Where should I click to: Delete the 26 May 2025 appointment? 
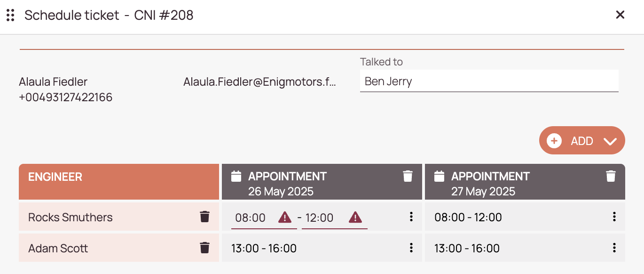[408, 177]
